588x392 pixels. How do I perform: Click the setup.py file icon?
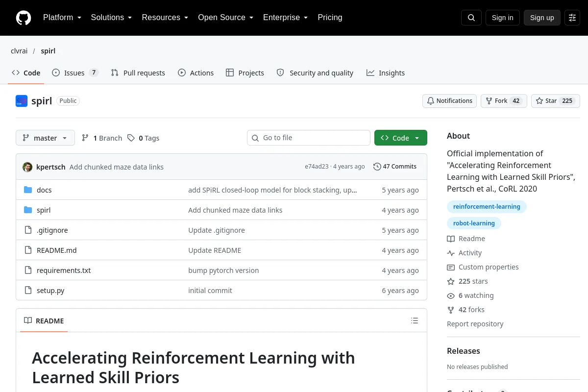coord(28,291)
